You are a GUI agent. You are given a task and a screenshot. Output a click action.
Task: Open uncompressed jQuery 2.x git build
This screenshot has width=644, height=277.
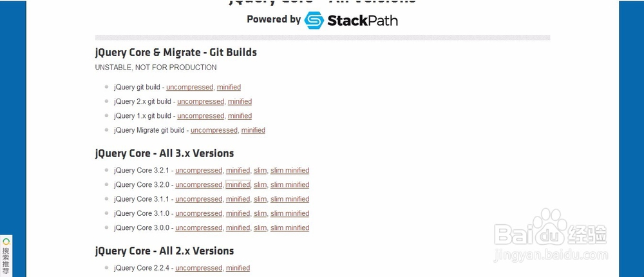(x=201, y=102)
